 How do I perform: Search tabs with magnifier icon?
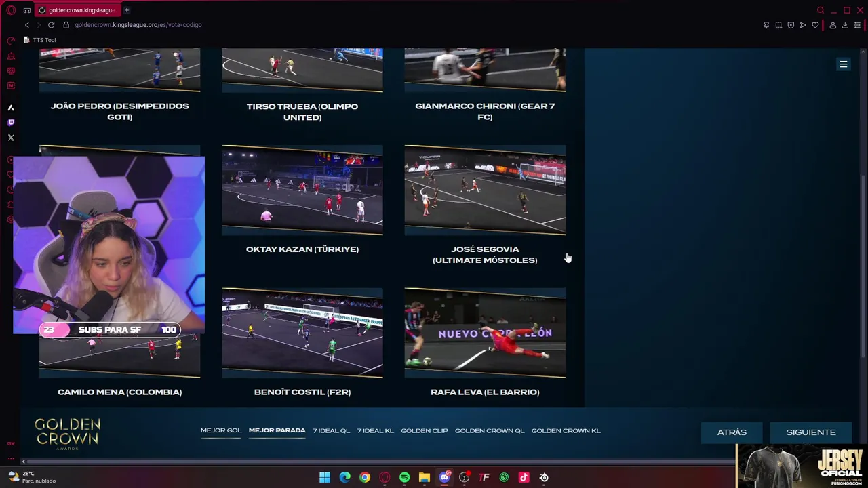click(821, 10)
